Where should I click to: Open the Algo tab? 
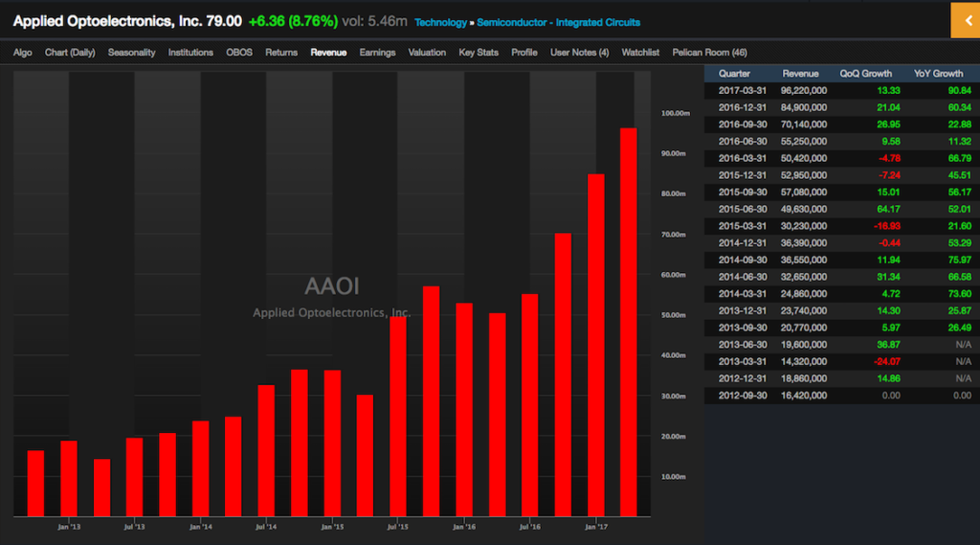coord(23,53)
